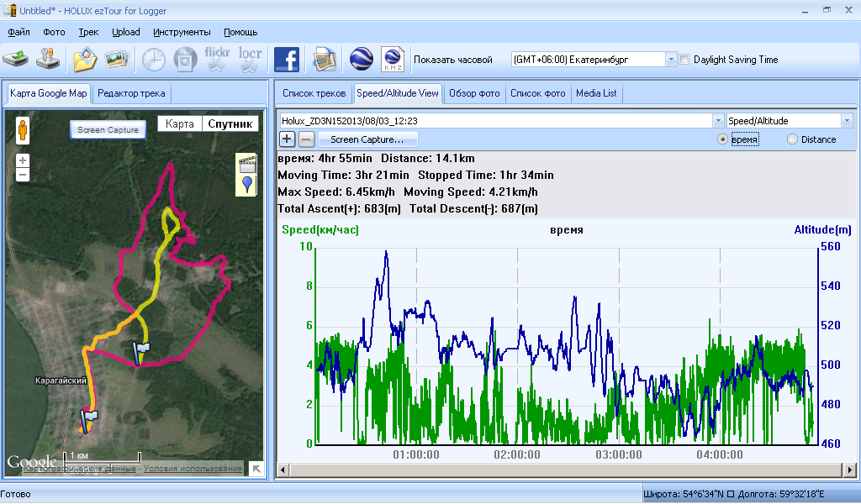The width and height of the screenshot is (861, 504).
Task: Click the joystick device settings icon
Action: (x=48, y=60)
